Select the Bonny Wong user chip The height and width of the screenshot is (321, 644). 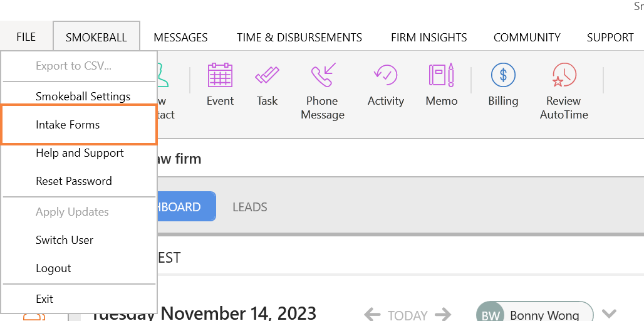point(535,312)
